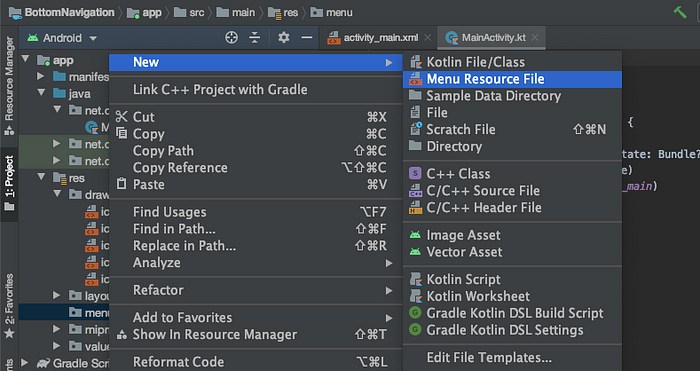This screenshot has height=371, width=700.
Task: Switch to the activity_main.xml tab
Action: [380, 38]
